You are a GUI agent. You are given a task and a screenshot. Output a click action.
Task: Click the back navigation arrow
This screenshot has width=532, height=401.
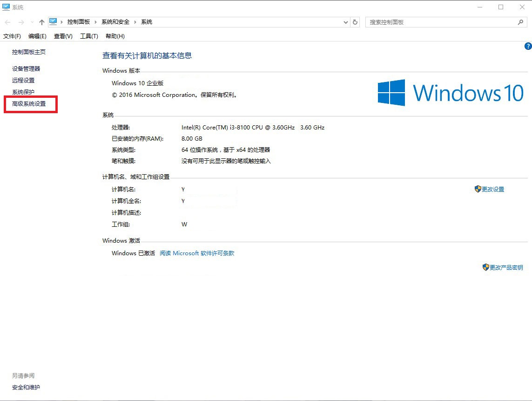(7, 22)
